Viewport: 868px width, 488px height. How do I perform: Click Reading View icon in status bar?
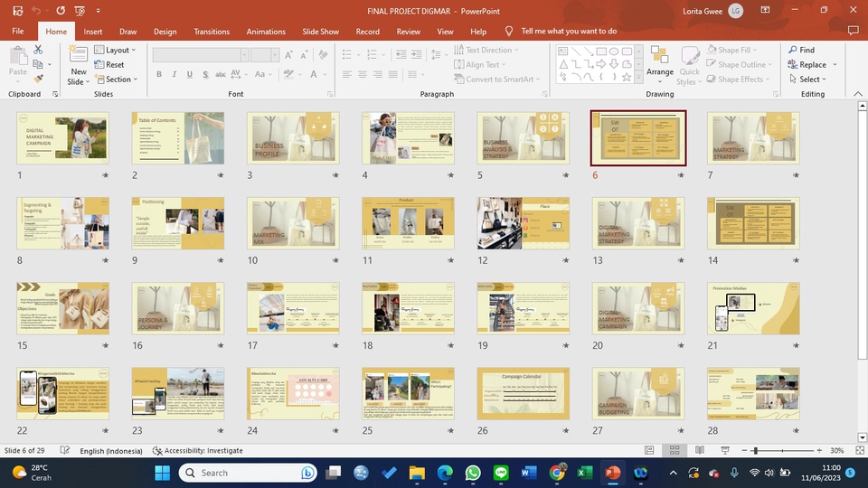pos(700,450)
